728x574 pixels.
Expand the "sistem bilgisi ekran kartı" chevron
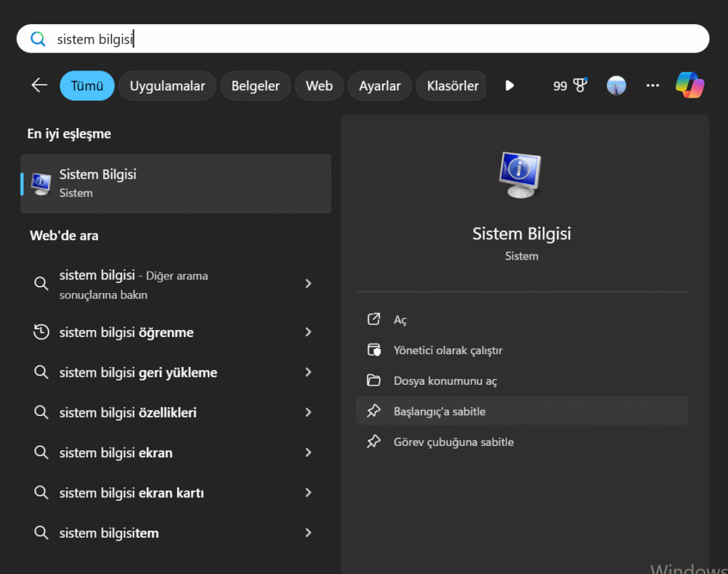(308, 493)
